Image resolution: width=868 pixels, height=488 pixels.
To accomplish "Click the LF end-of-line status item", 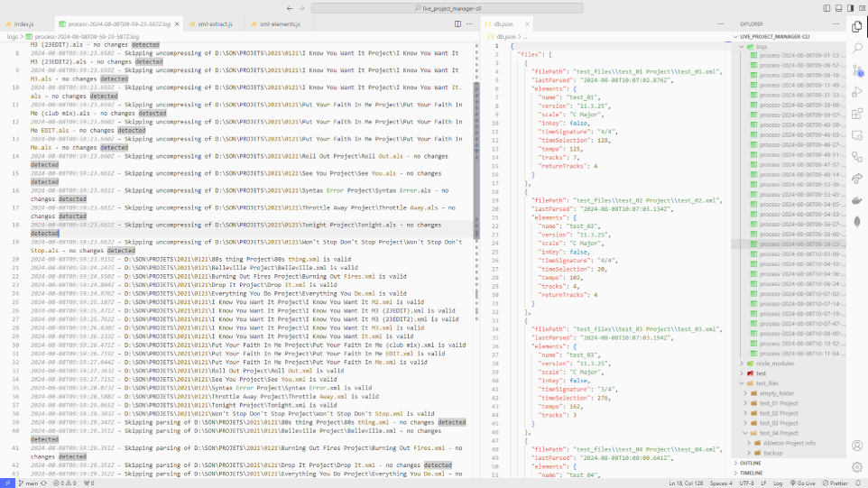I will (763, 483).
